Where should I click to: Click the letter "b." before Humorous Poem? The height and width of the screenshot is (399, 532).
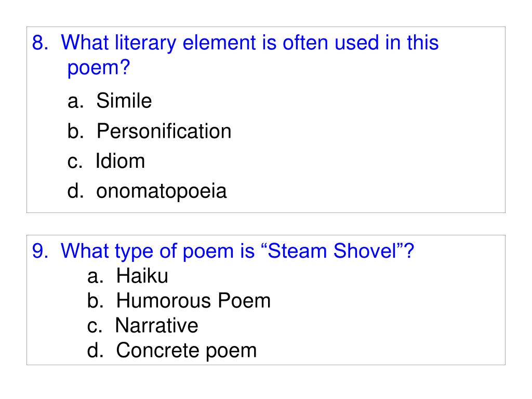tap(95, 301)
